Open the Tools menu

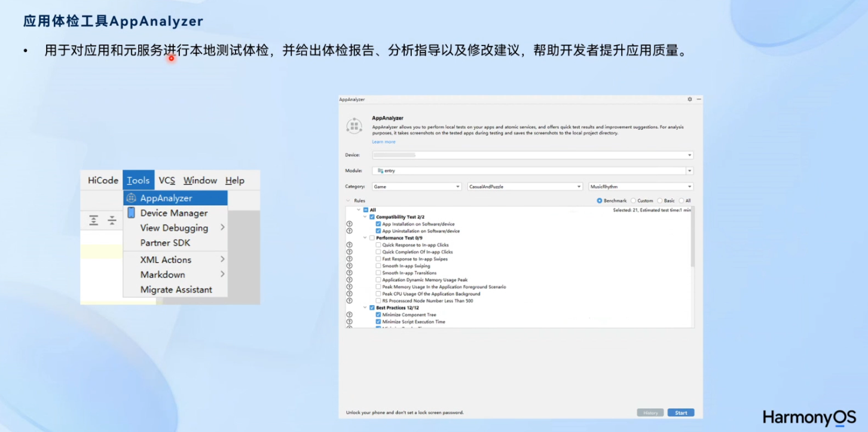[138, 180]
